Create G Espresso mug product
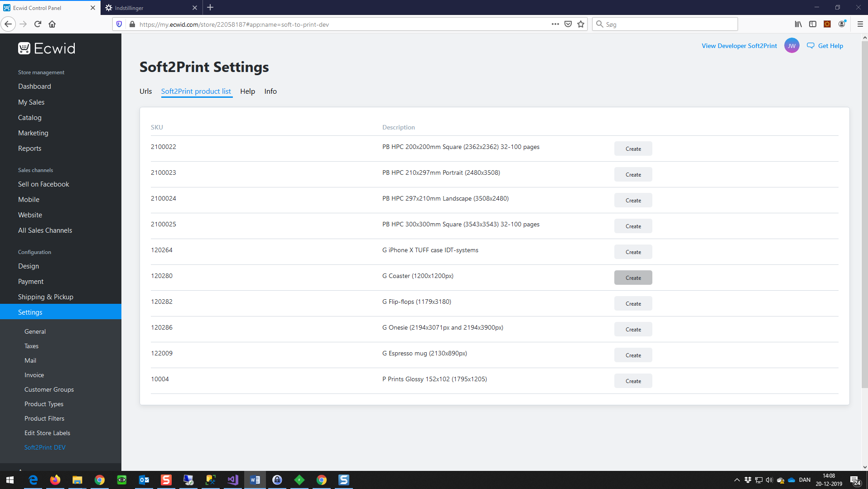The height and width of the screenshot is (489, 868). click(x=633, y=355)
